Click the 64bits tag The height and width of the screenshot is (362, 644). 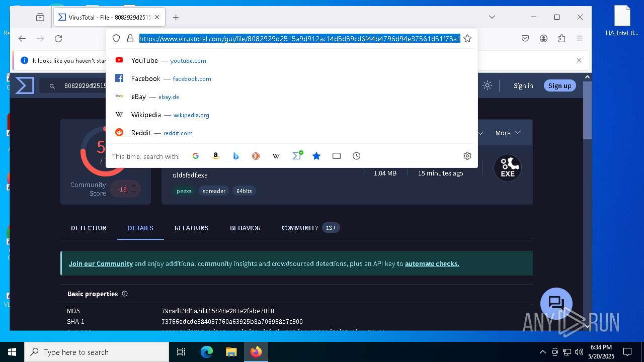244,191
